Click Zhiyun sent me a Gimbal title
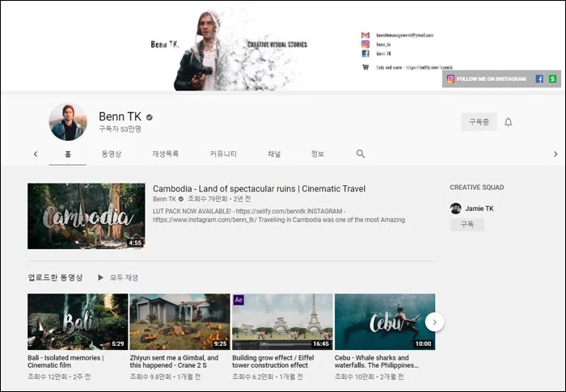The height and width of the screenshot is (392, 566). click(174, 361)
